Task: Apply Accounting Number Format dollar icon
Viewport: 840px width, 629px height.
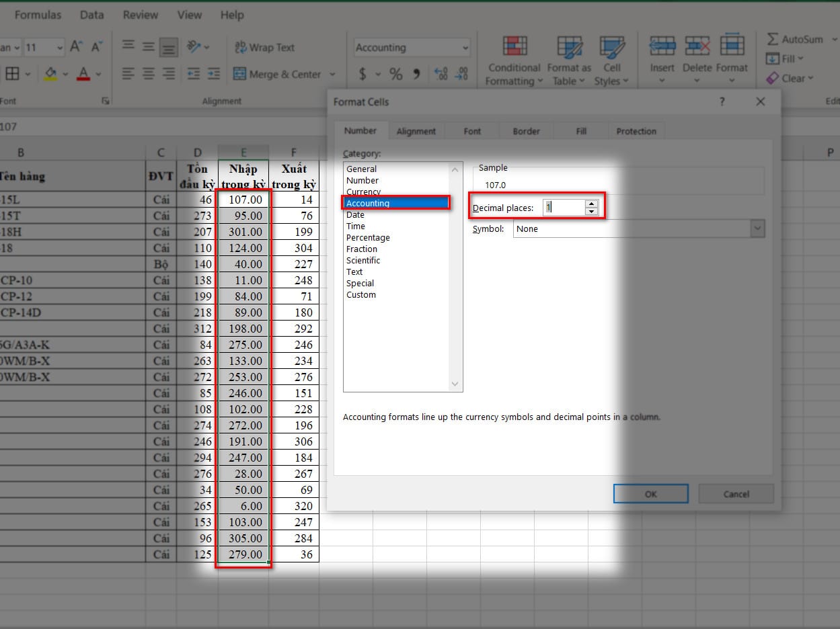Action: 362,74
